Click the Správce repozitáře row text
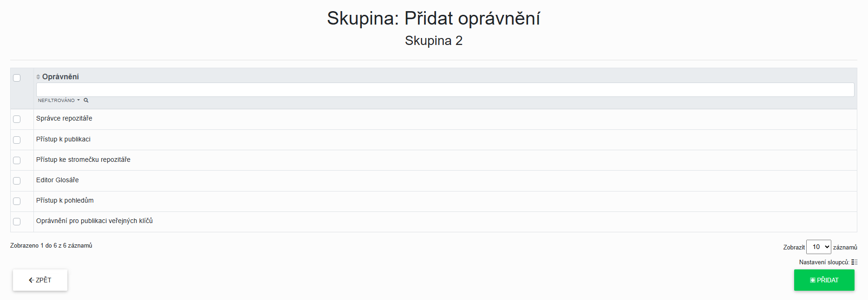This screenshot has width=868, height=300. click(x=64, y=118)
